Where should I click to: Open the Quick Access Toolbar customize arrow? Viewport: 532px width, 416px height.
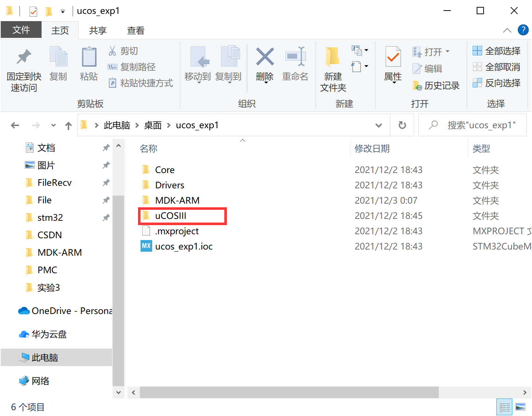click(62, 11)
